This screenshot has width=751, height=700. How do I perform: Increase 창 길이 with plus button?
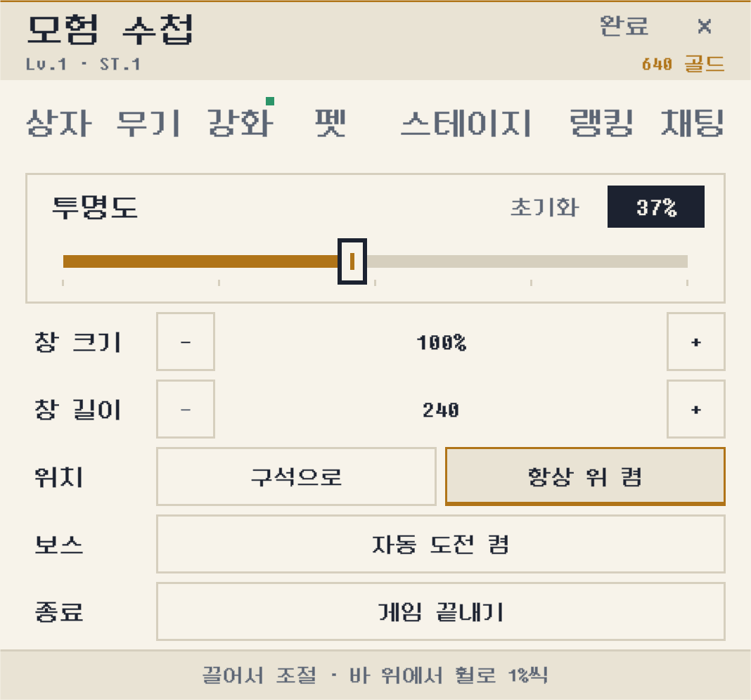696,409
